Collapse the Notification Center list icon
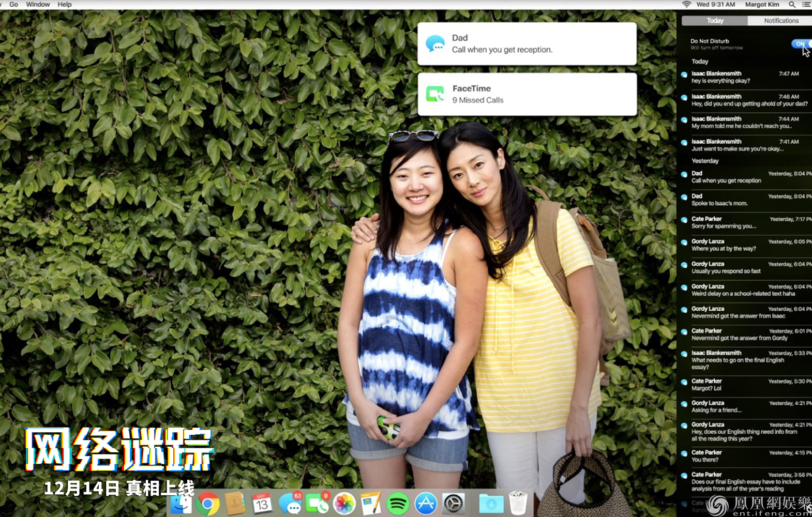This screenshot has width=812, height=517. tap(806, 5)
